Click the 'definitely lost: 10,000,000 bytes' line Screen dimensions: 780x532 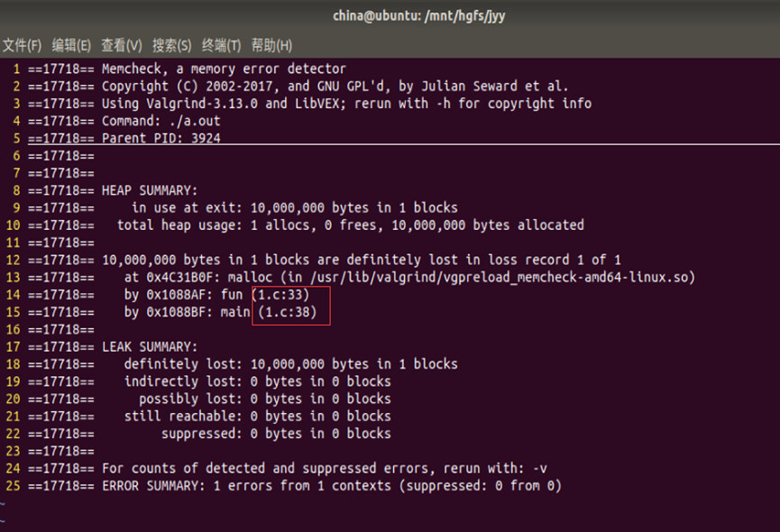point(290,364)
